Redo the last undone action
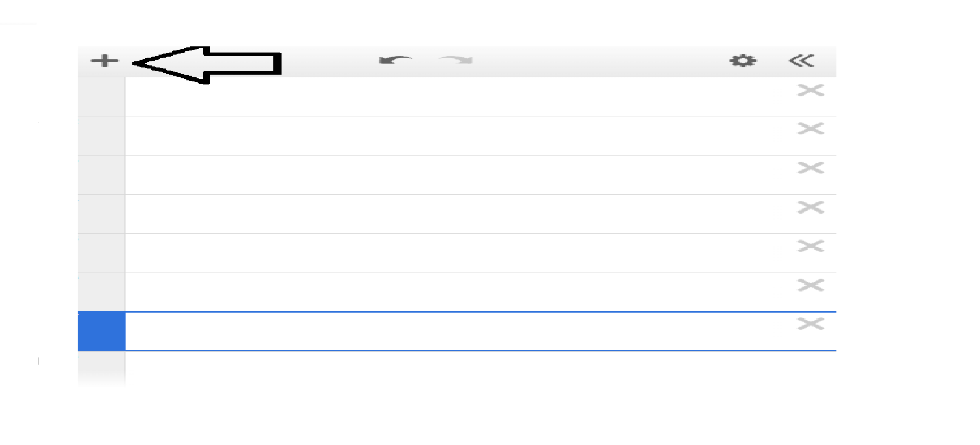 (x=456, y=61)
